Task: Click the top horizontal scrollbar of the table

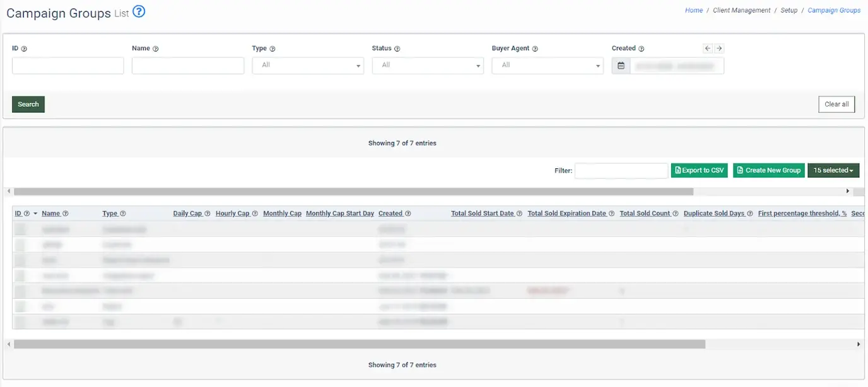Action: [353, 191]
